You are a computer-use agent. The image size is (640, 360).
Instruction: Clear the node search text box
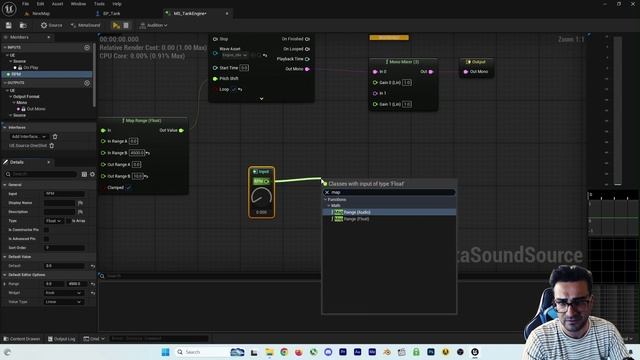pyautogui.click(x=327, y=192)
